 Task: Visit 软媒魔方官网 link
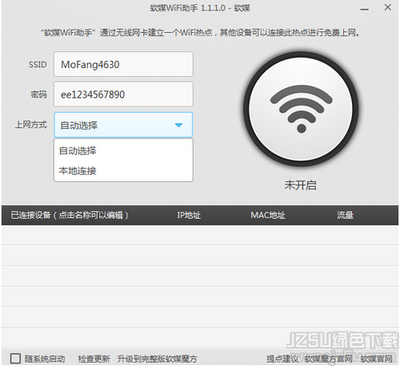(x=328, y=359)
